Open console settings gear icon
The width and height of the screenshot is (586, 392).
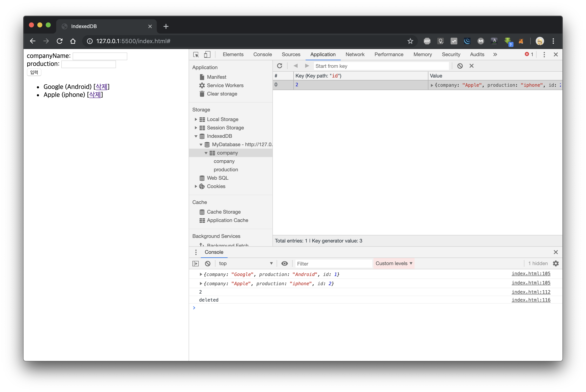[555, 263]
